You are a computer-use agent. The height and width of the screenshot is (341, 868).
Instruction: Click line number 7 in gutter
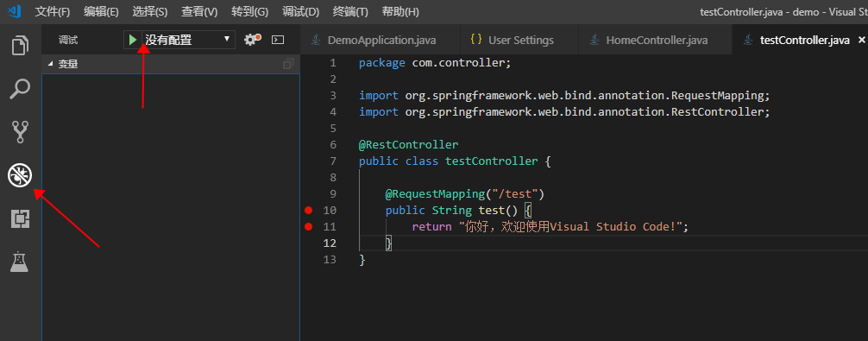point(333,161)
